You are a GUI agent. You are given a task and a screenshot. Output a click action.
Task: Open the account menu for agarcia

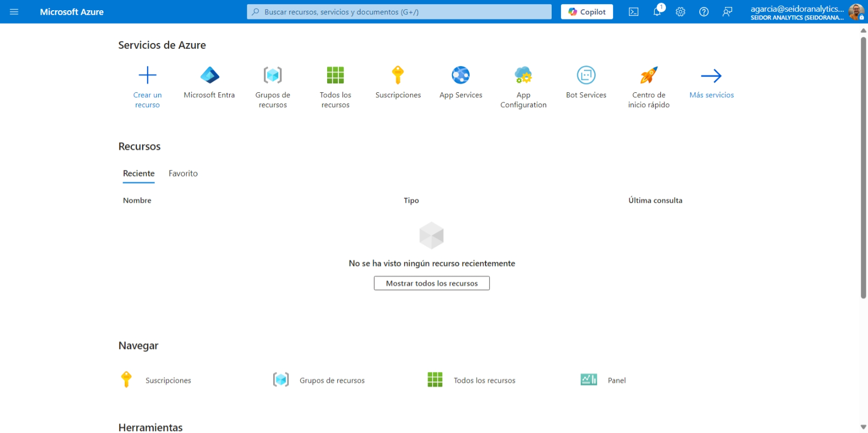click(x=806, y=12)
